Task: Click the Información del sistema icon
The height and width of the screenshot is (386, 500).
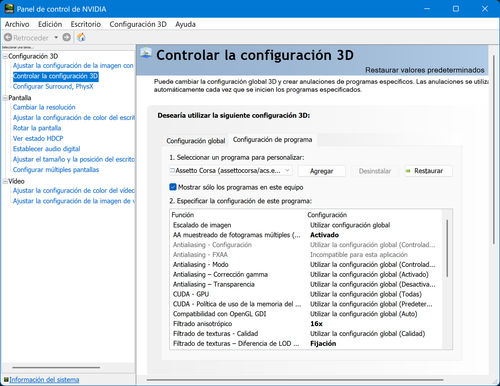Action: point(6,380)
